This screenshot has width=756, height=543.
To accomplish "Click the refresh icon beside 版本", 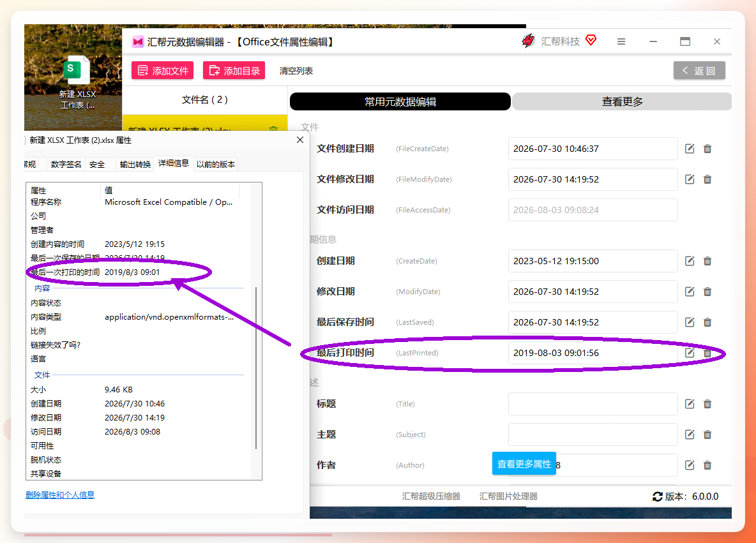I will 657,496.
